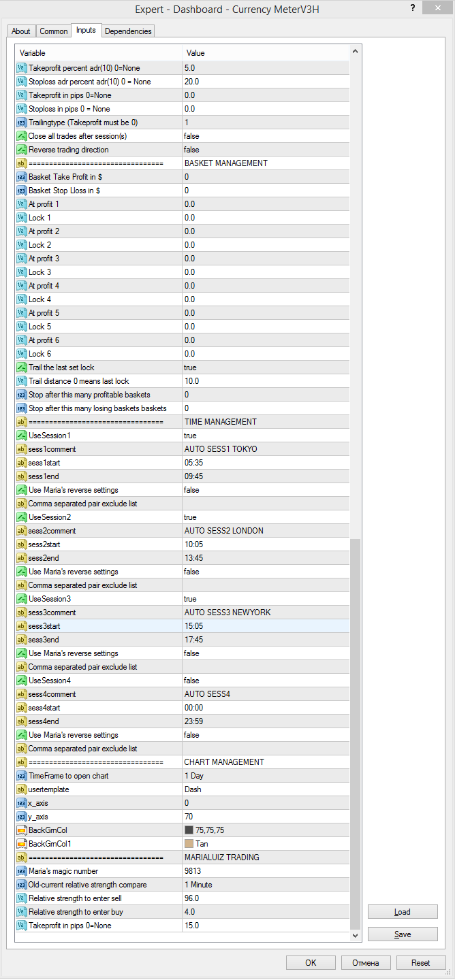
Task: Select the Inputs tab
Action: point(86,30)
